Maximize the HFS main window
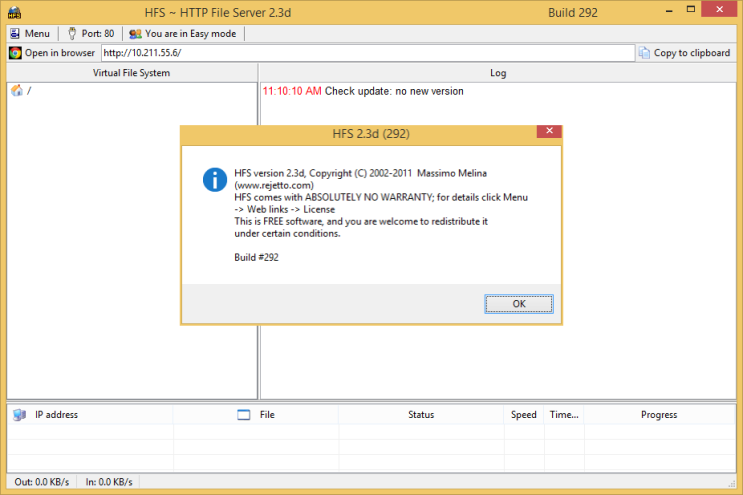 [691, 9]
